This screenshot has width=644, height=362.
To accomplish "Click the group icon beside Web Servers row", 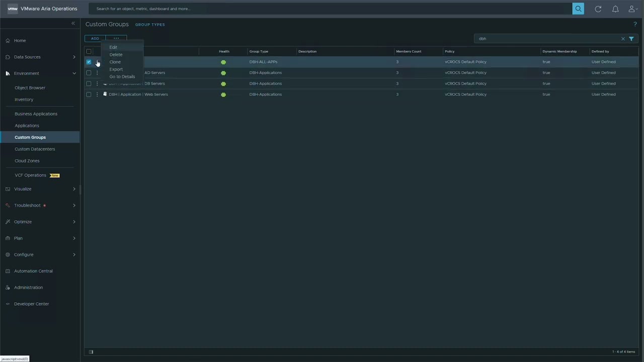I will click(105, 94).
